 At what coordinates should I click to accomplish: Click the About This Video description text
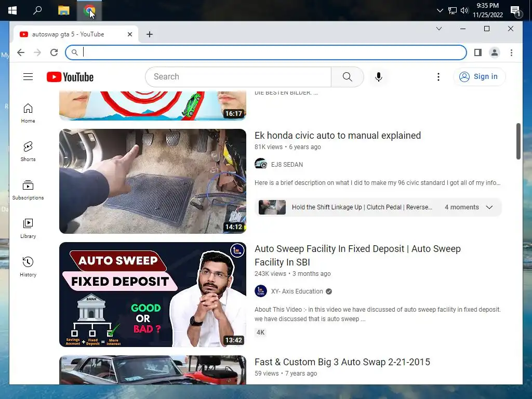377,314
